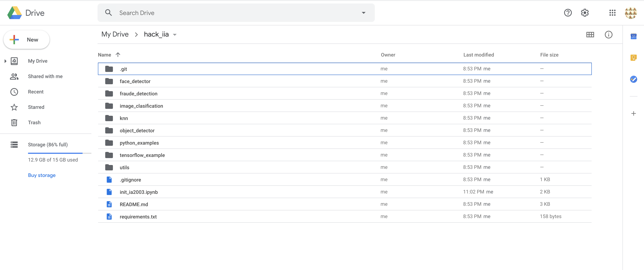
Task: Open Drive settings gear icon
Action: [x=585, y=13]
